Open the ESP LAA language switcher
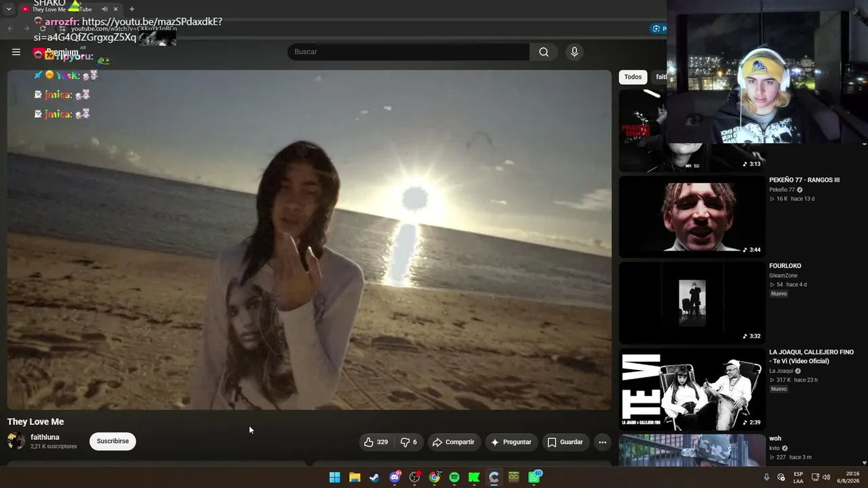 798,477
